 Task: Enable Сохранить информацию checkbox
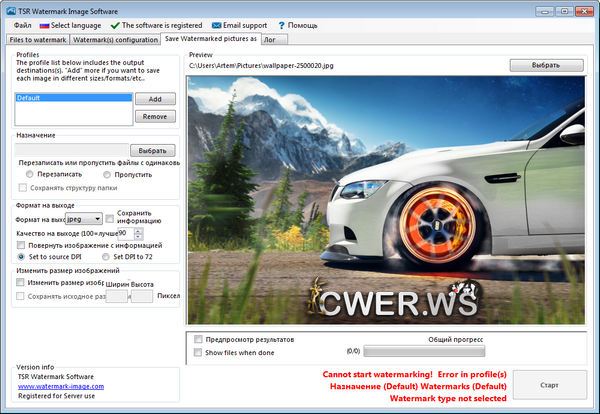point(110,218)
